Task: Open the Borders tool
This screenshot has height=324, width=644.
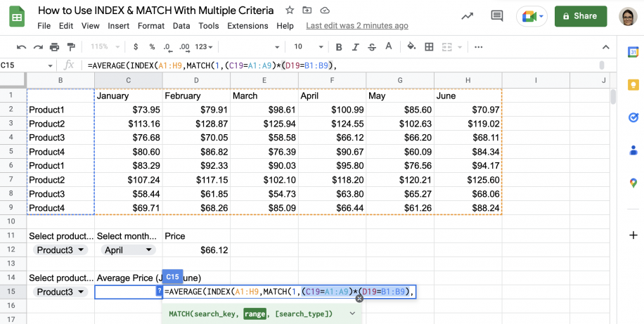Action: [x=429, y=47]
